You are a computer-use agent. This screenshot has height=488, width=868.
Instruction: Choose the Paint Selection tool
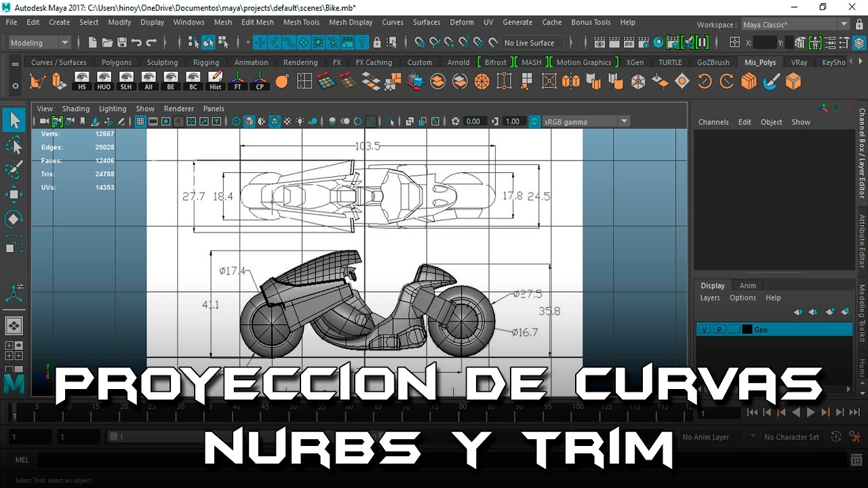14,169
